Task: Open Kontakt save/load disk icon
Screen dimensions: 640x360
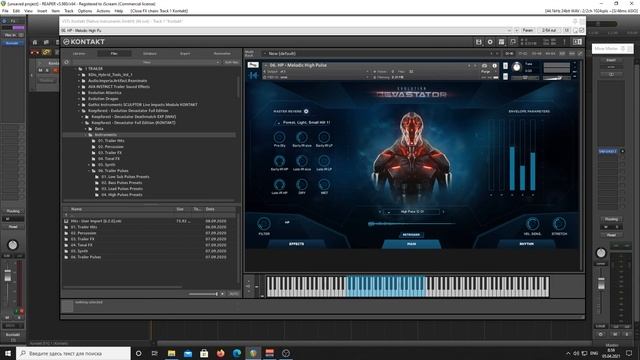Action: (478, 42)
